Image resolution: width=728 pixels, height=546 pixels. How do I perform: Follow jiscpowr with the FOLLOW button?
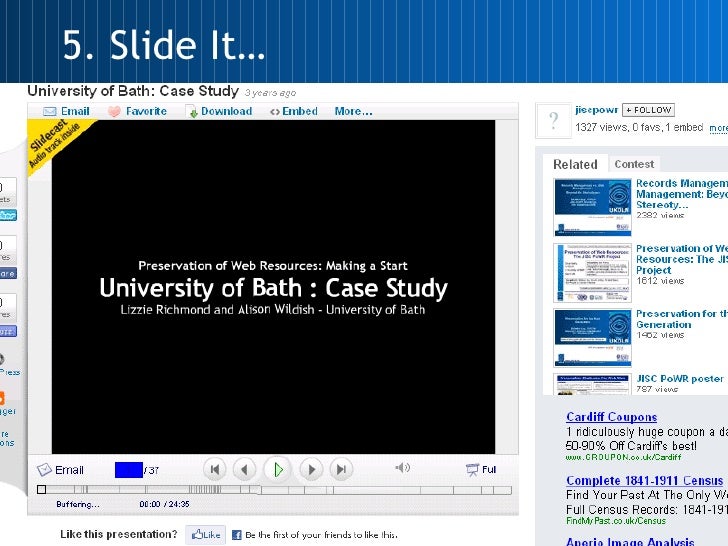(648, 110)
